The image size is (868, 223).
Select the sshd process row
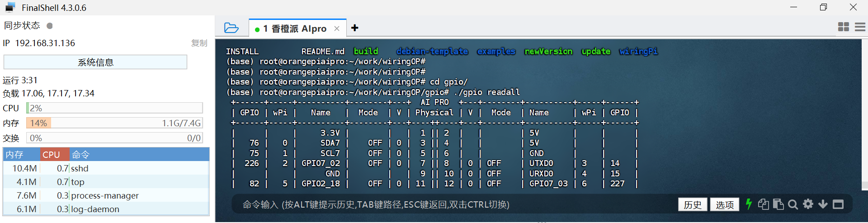click(106, 168)
